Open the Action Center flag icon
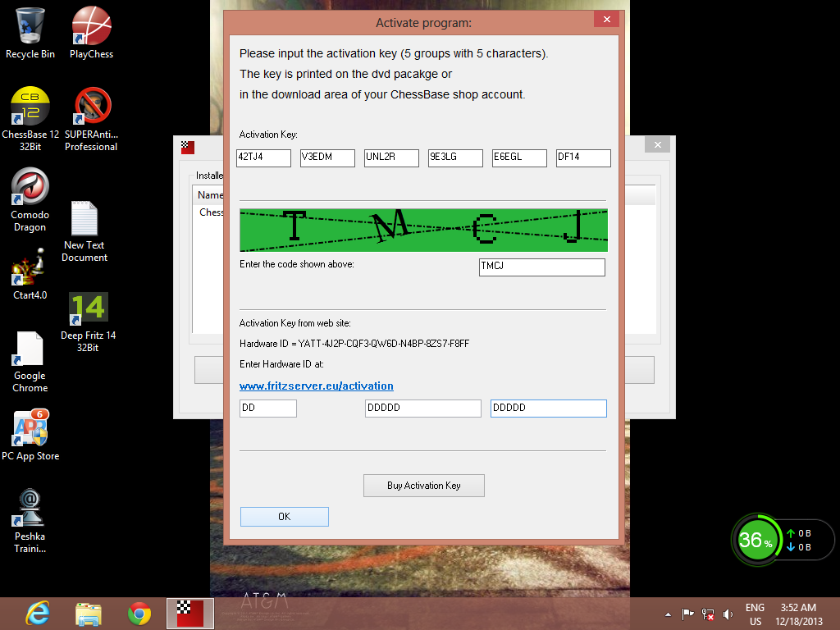This screenshot has height=630, width=840. click(687, 614)
